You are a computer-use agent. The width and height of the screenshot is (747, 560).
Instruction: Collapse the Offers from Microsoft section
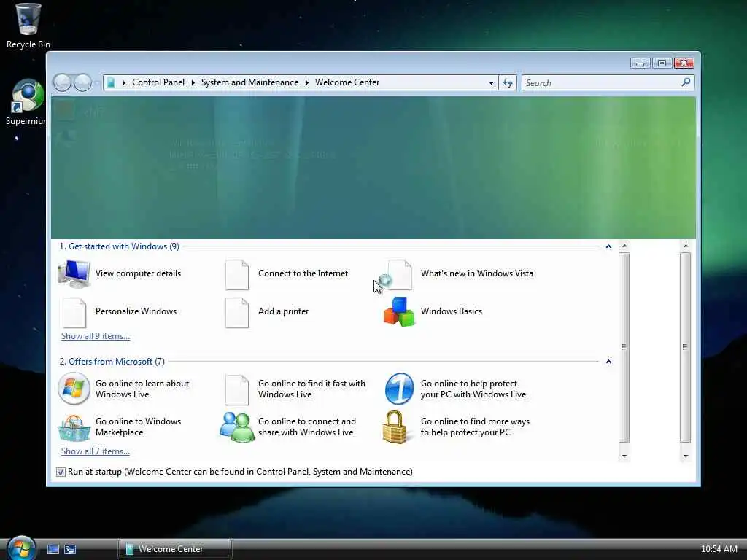tap(608, 362)
